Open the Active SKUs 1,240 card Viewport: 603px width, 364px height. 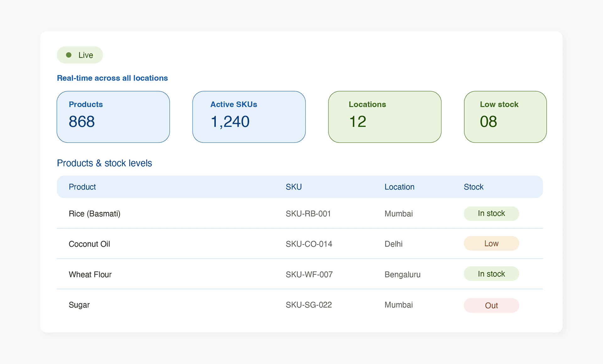click(249, 117)
